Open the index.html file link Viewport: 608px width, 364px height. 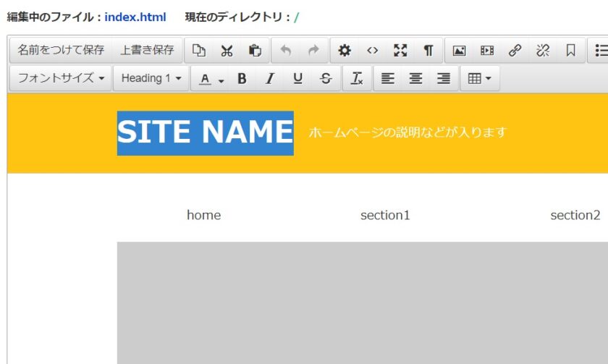point(135,17)
